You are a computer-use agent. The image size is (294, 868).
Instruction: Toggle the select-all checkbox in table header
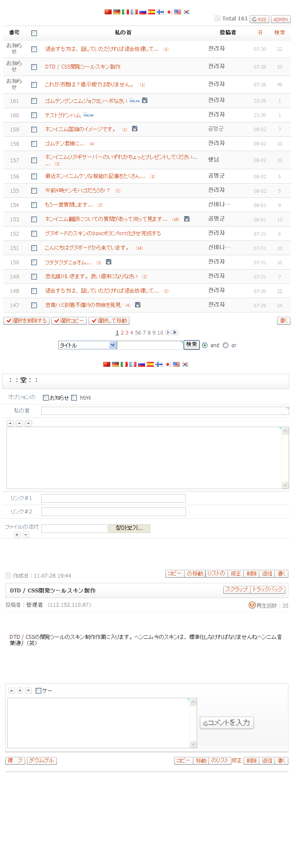pyautogui.click(x=34, y=33)
